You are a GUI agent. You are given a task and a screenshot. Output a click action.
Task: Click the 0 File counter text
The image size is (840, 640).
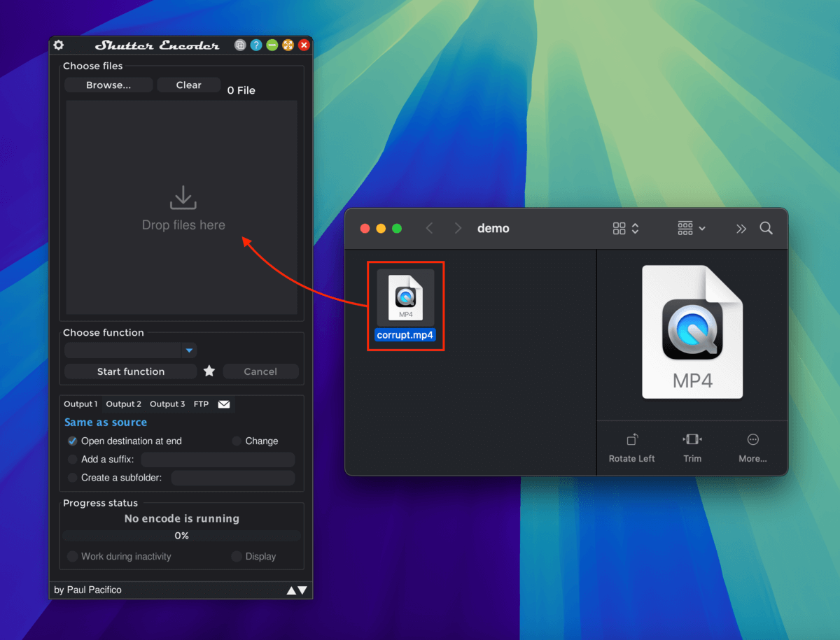point(241,90)
